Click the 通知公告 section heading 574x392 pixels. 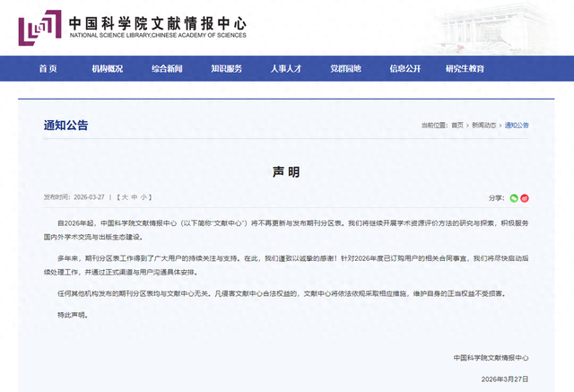click(x=66, y=125)
